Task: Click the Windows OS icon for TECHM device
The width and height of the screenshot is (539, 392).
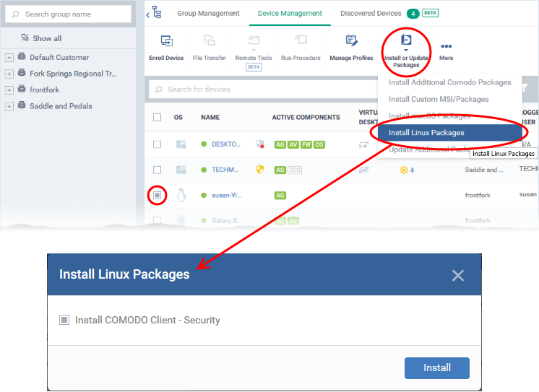Action: pyautogui.click(x=181, y=170)
